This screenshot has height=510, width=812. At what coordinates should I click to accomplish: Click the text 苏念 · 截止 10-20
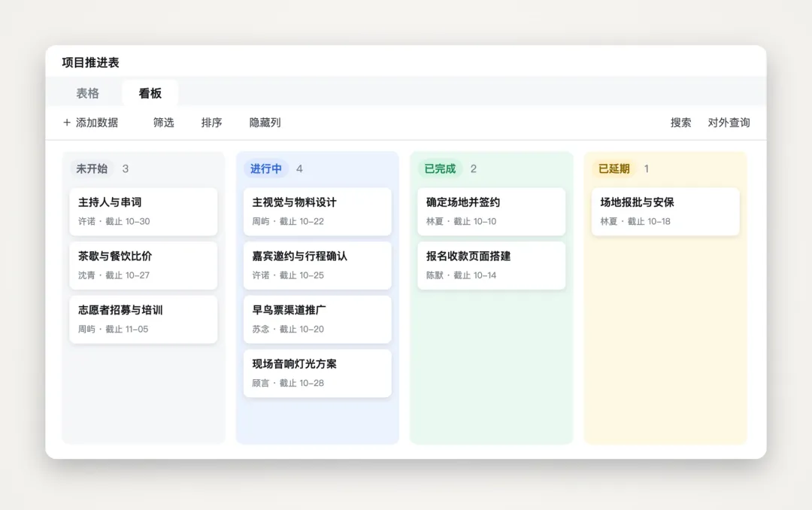click(x=288, y=329)
